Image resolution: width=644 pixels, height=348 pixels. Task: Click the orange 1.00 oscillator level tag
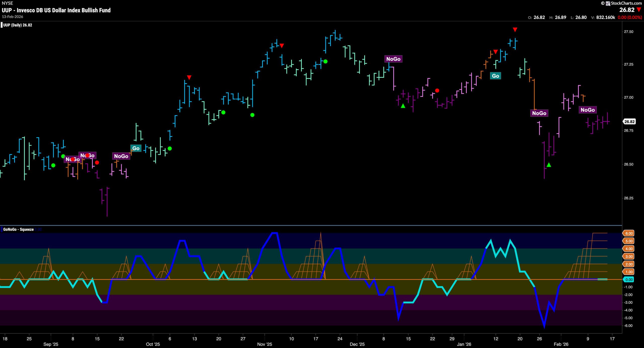[628, 272]
